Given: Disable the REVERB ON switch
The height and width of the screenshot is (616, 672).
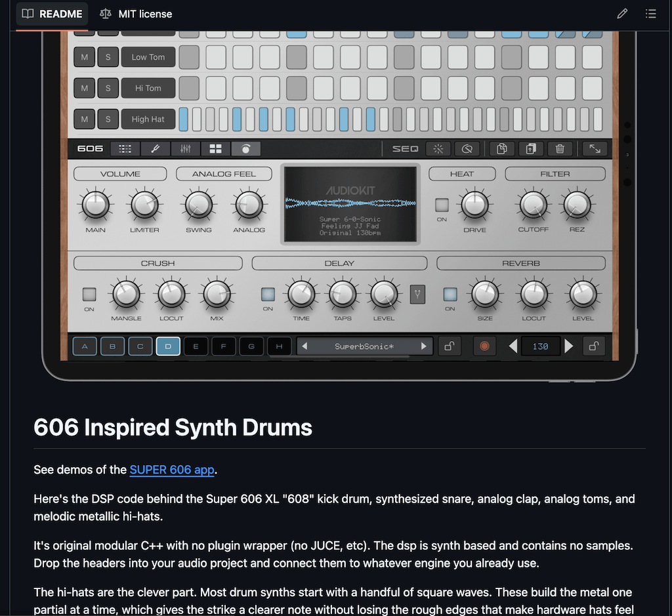Looking at the screenshot, I should pyautogui.click(x=450, y=295).
